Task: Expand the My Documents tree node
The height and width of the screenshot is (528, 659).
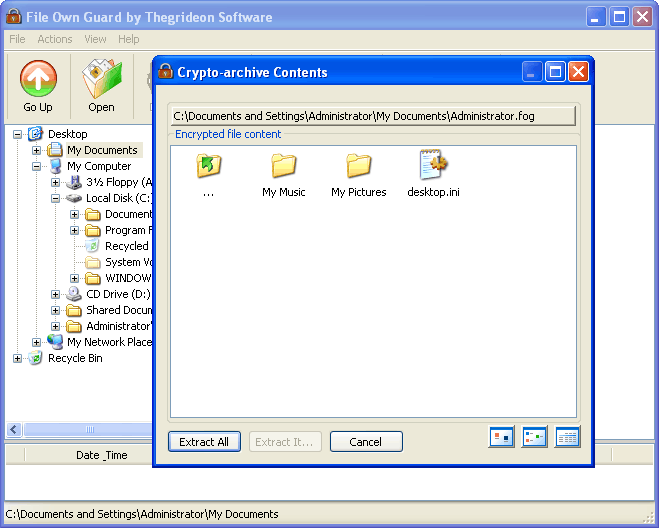Action: 37,150
